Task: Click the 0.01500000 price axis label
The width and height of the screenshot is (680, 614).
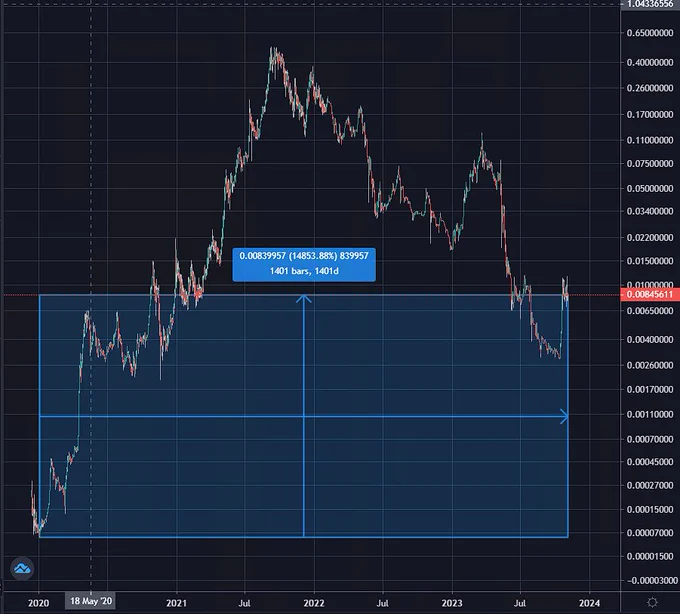Action: pyautogui.click(x=650, y=261)
